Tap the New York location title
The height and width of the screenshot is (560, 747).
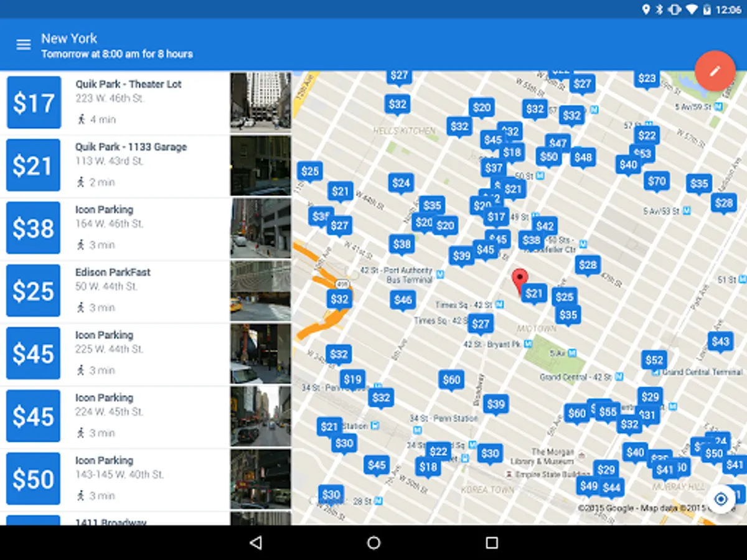click(x=69, y=38)
